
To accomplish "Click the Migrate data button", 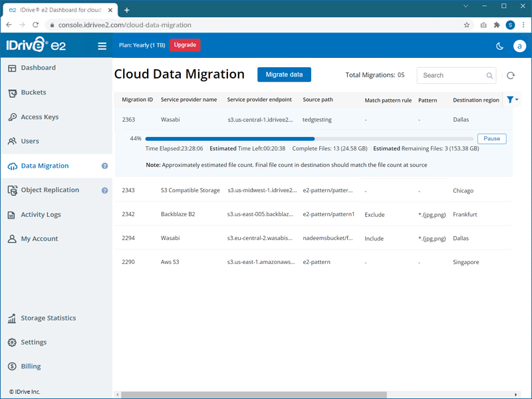I will click(284, 74).
